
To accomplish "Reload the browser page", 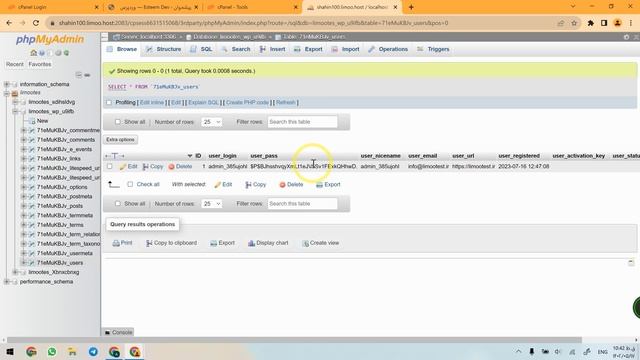I will coord(36,23).
